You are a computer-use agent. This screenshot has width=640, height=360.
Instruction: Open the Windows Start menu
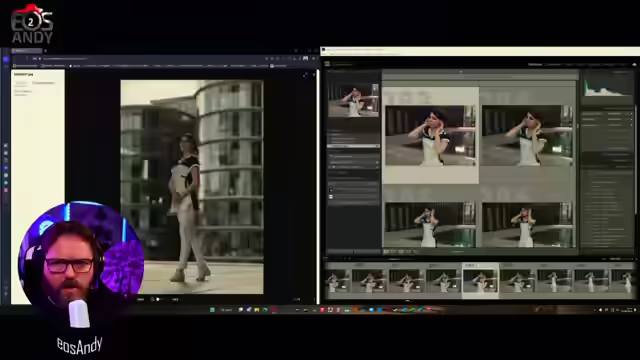212,310
